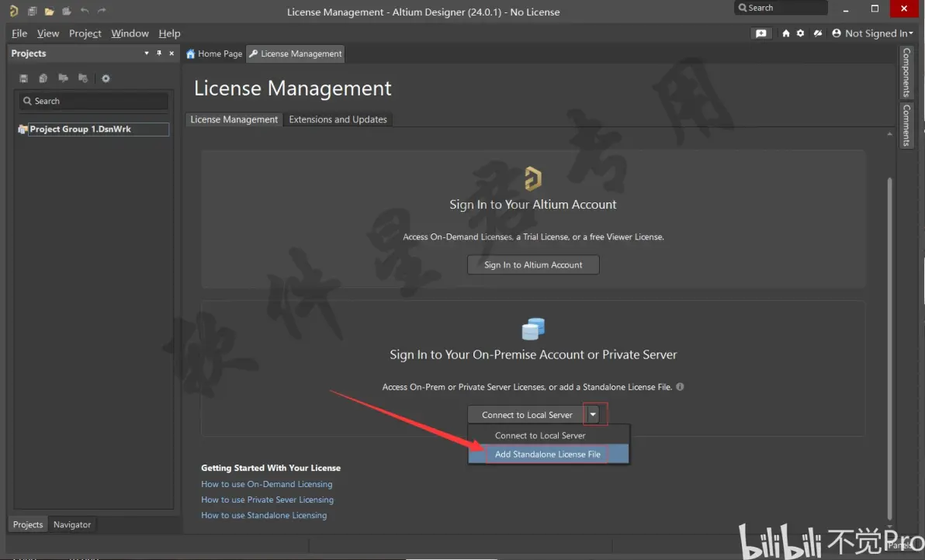Switch to the Projects bottom tab
This screenshot has height=560, width=925.
28,524
